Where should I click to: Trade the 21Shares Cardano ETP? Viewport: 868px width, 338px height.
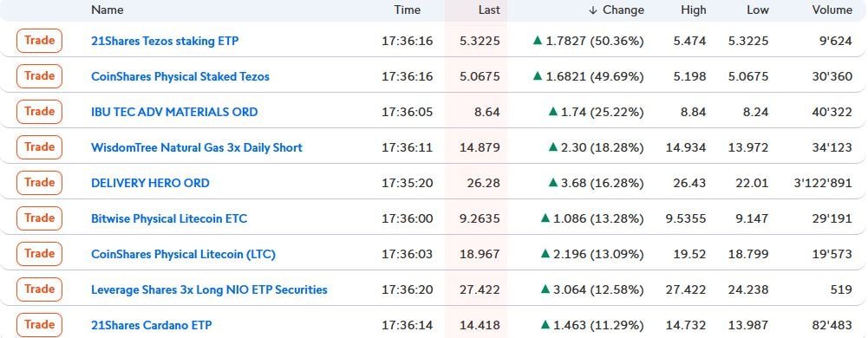point(39,324)
